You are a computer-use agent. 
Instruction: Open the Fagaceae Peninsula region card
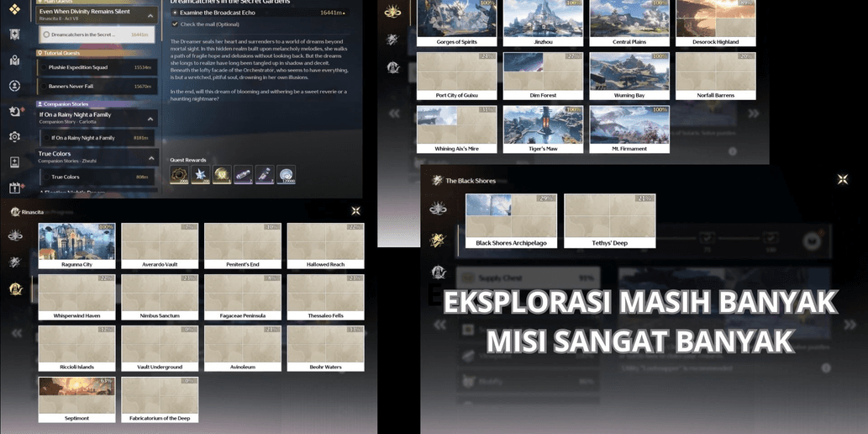pyautogui.click(x=243, y=297)
